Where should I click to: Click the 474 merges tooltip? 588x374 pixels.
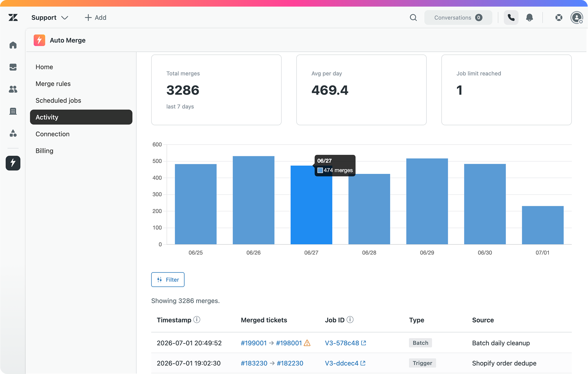pyautogui.click(x=335, y=166)
